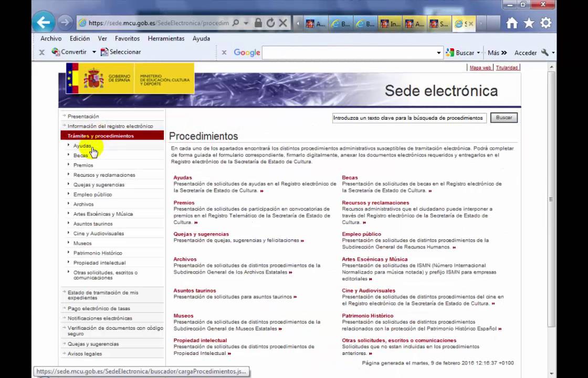
Task: Click the address bar search magnifier icon
Action: 236,23
